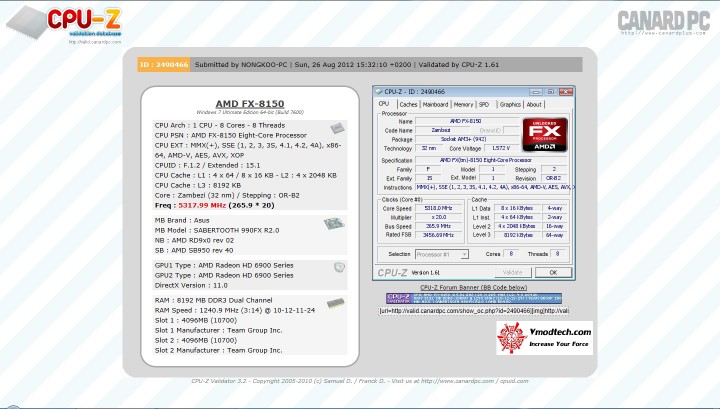The width and height of the screenshot is (720, 409).
Task: Click the DirectX Version 11.0 line
Action: pyautogui.click(x=191, y=285)
